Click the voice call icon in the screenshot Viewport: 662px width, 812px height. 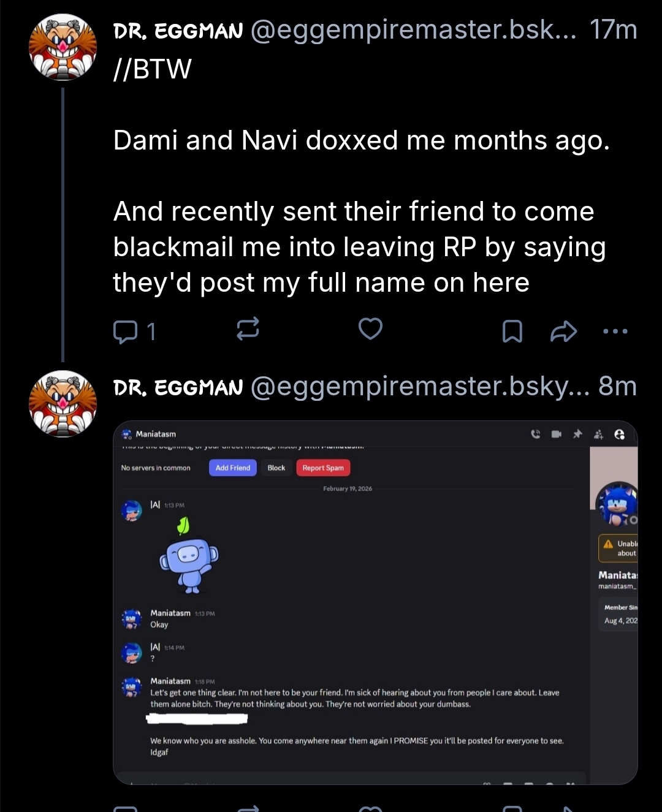(536, 434)
